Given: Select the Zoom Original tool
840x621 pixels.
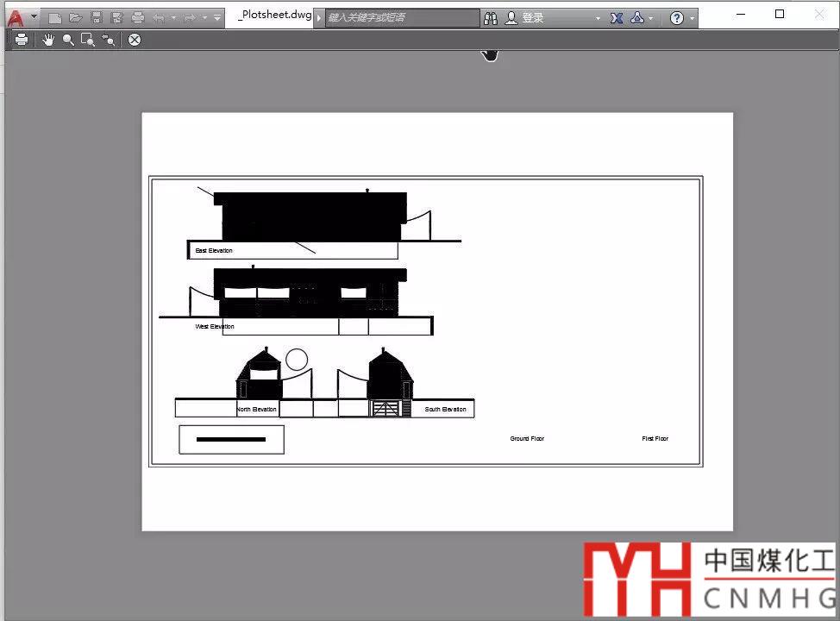Looking at the screenshot, I should coord(108,40).
